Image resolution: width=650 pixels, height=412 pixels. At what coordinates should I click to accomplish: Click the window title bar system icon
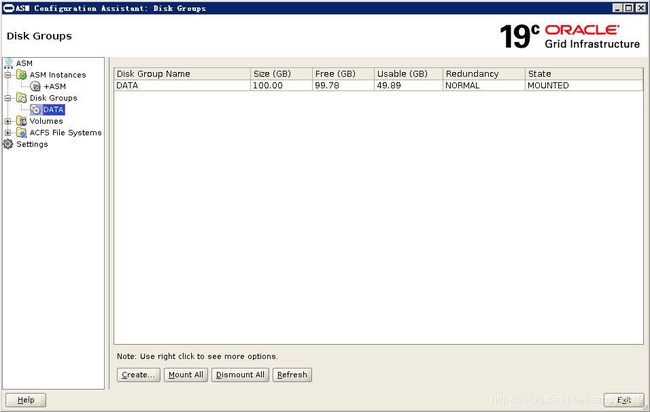coord(9,8)
